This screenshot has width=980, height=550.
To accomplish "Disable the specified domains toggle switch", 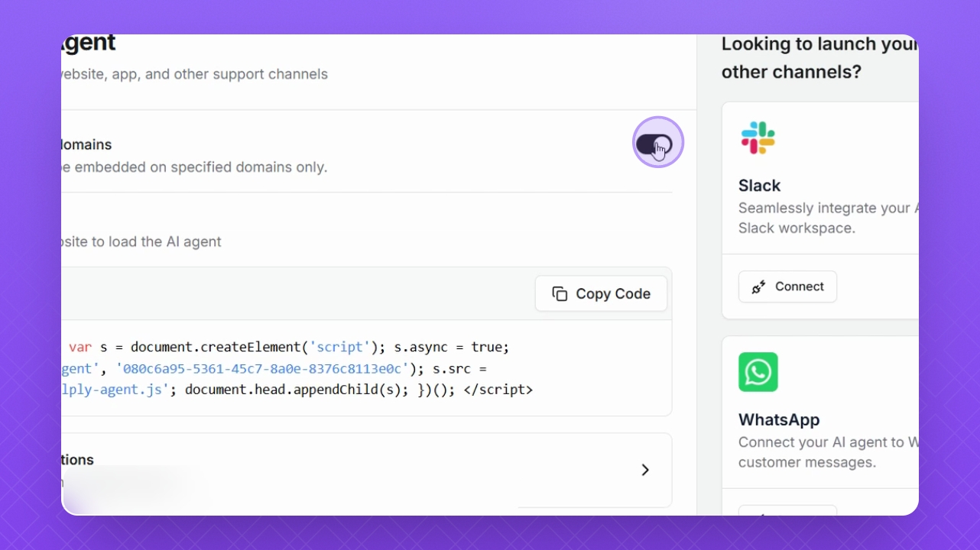I will click(654, 144).
